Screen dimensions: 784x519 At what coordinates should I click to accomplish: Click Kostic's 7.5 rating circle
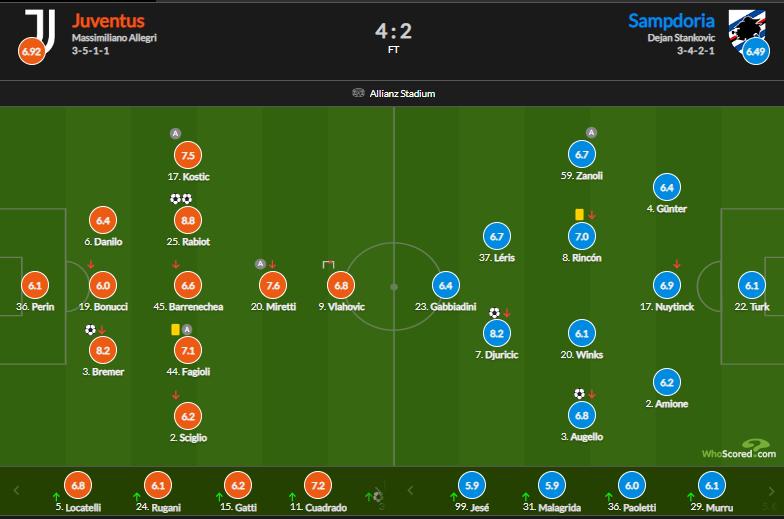click(187, 155)
